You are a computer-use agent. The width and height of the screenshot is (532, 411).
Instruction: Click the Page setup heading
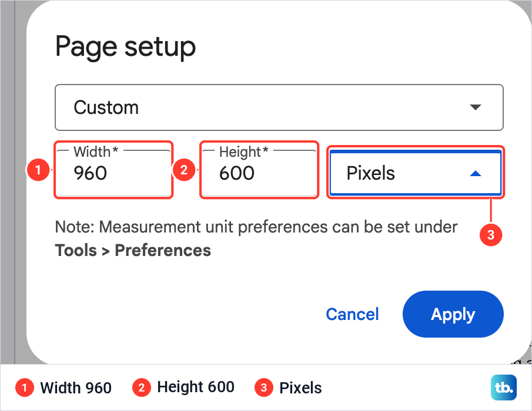[x=126, y=47]
